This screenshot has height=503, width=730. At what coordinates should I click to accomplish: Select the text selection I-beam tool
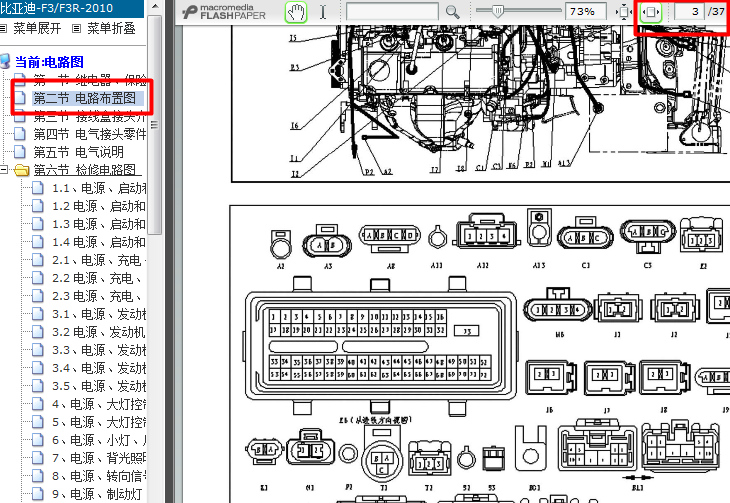tap(323, 12)
